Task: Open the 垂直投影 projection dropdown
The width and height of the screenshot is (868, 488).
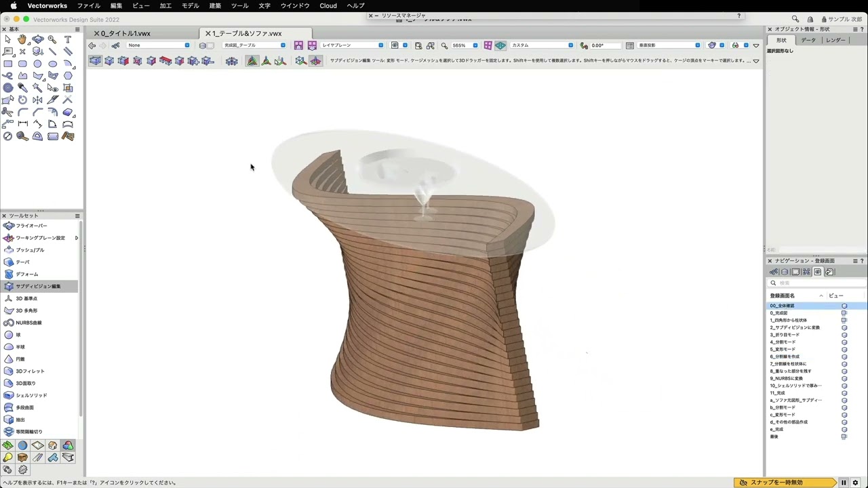Action: pos(668,45)
